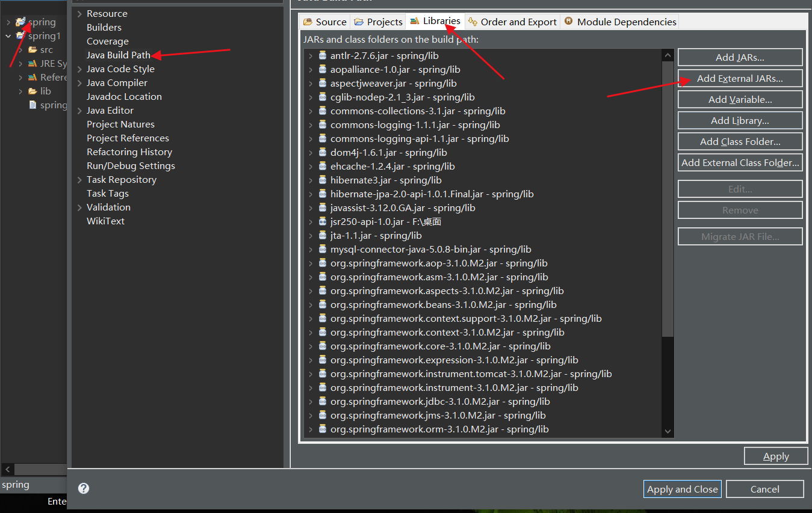Expand the Resource section
Image resolution: width=812 pixels, height=513 pixels.
(79, 13)
